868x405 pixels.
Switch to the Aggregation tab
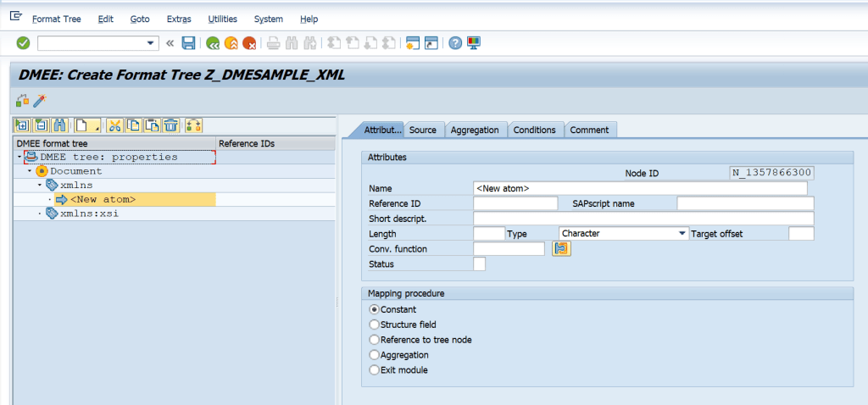475,130
